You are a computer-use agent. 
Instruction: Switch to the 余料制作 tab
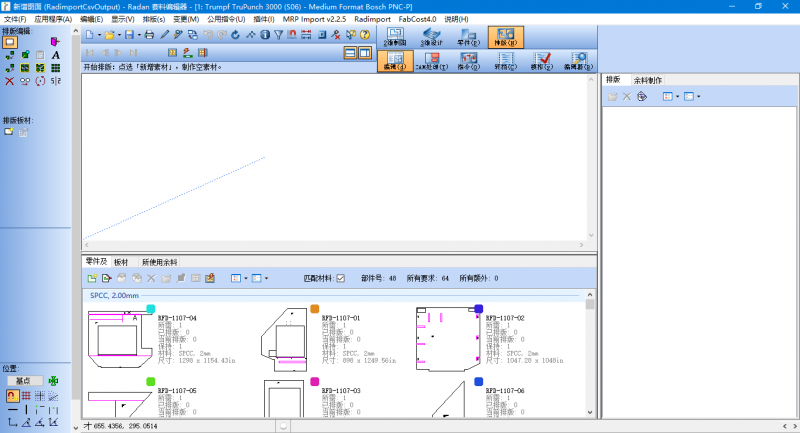(648, 79)
